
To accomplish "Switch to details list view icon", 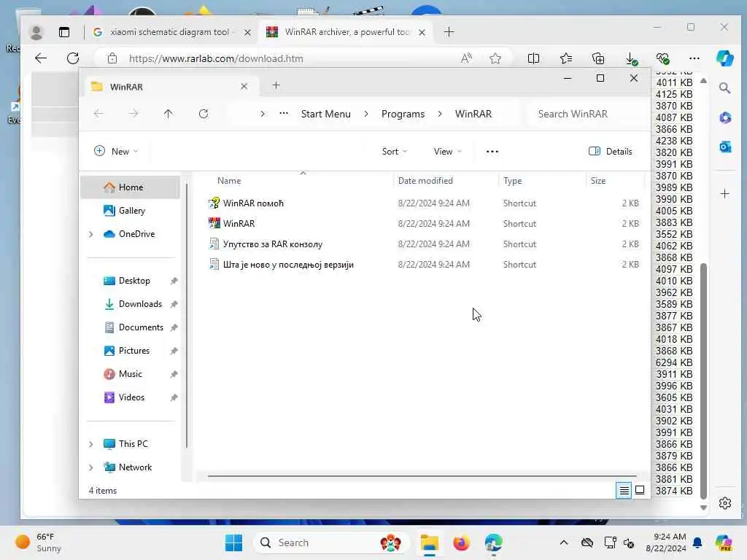I will (624, 490).
